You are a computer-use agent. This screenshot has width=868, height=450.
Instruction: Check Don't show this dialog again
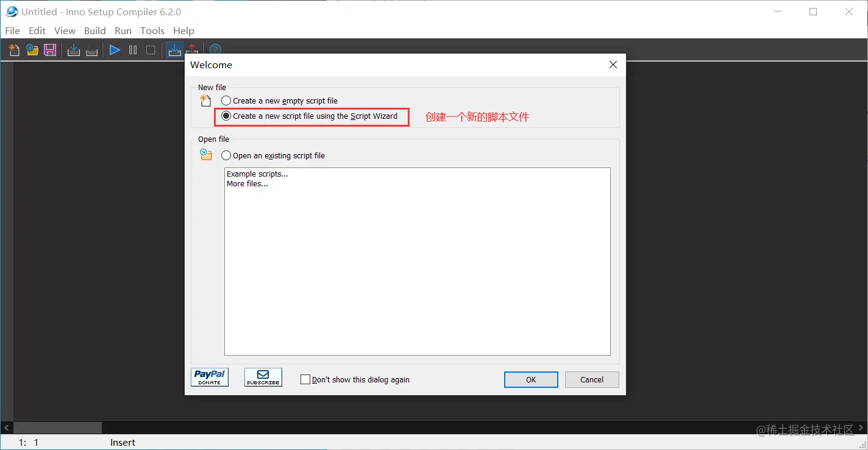[x=355, y=379]
